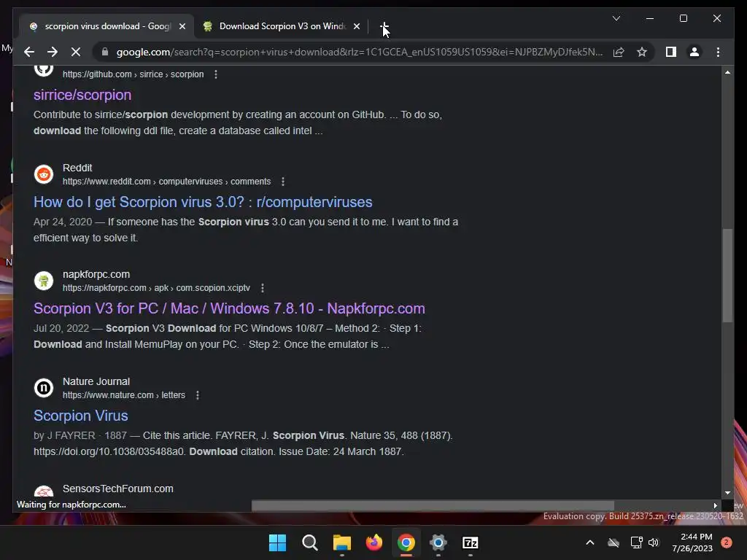Open 7-Zip from the taskbar

[x=471, y=542]
